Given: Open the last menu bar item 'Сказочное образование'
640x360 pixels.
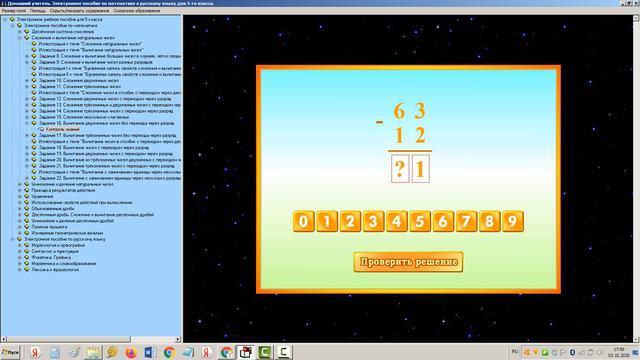Looking at the screenshot, I should coord(136,11).
